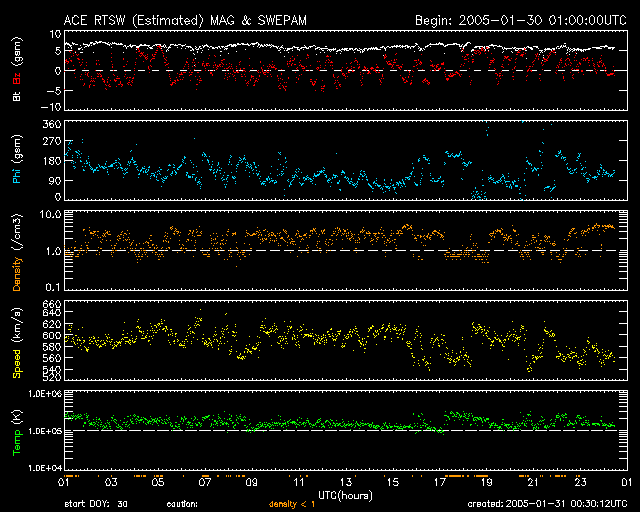Select the white Bt axis label
The image size is (640, 512).
pyautogui.click(x=16, y=97)
